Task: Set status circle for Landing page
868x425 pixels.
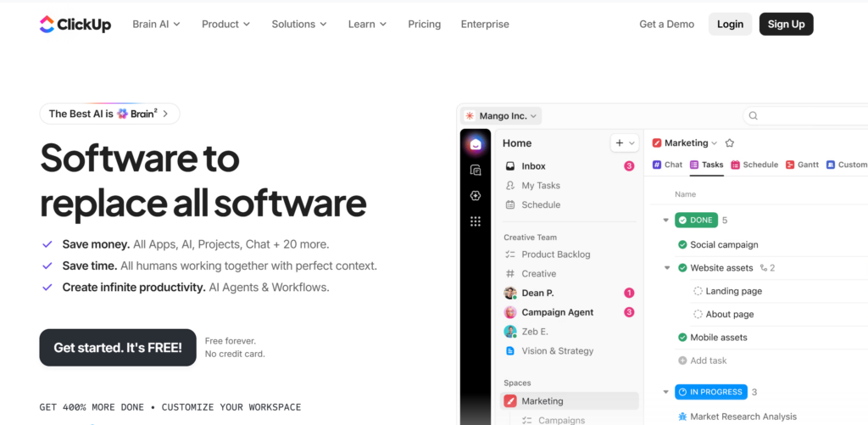Action: [698, 292]
